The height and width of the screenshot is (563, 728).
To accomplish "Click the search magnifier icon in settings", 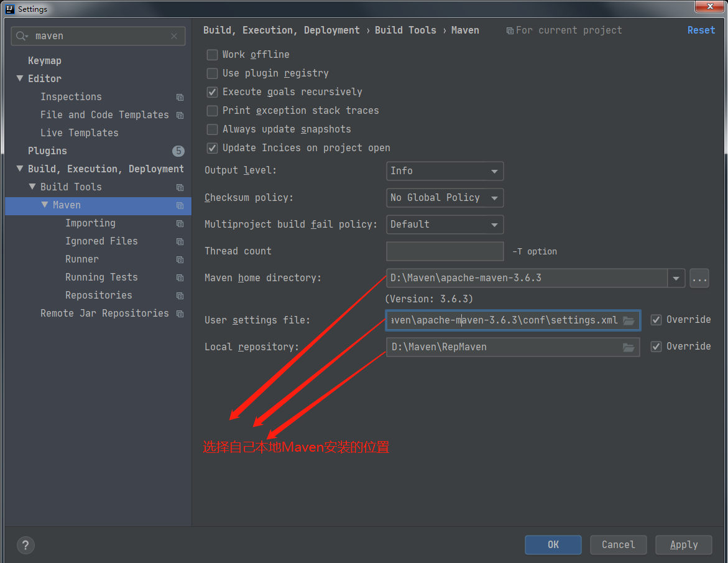I will pos(22,36).
